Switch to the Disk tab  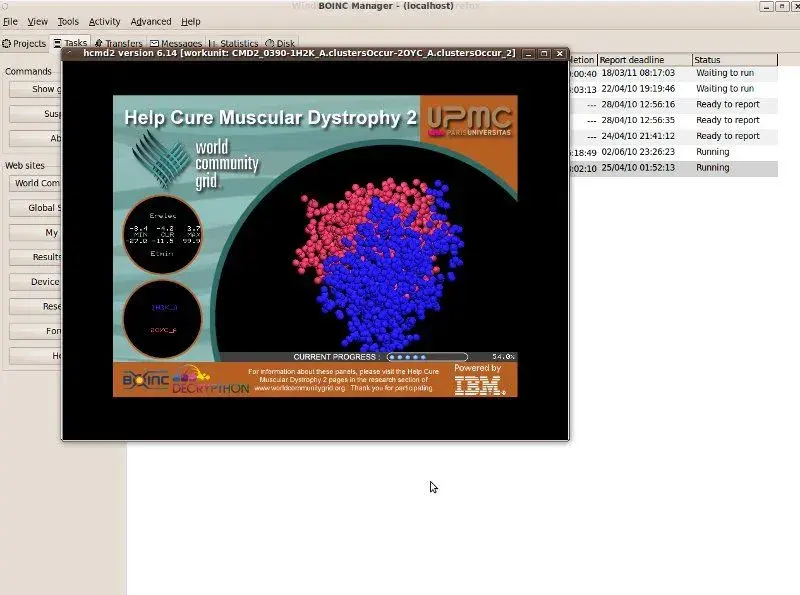280,43
